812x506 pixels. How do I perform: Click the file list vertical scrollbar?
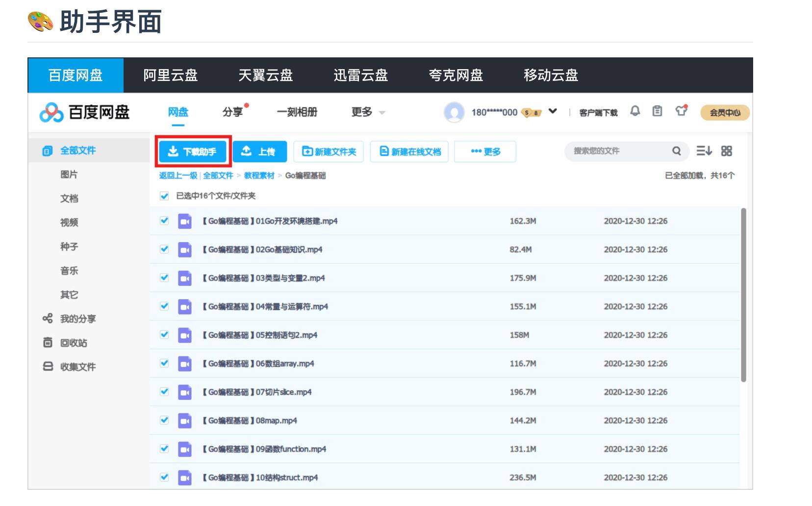pyautogui.click(x=743, y=295)
